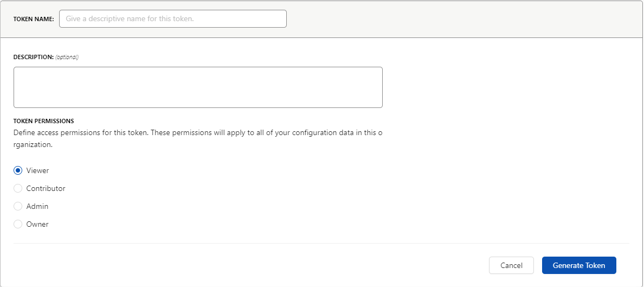Click the "TOKEN NAME:" field label
The height and width of the screenshot is (287, 644).
click(34, 19)
